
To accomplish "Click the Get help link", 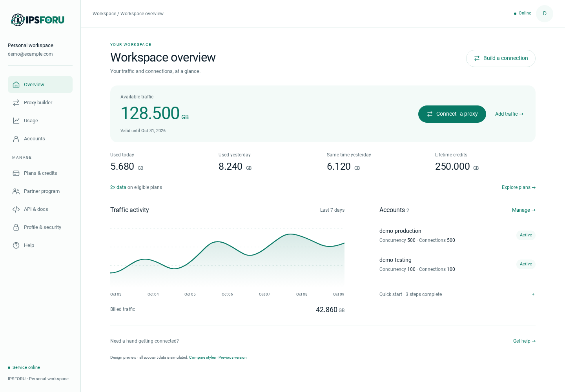I will 525,341.
